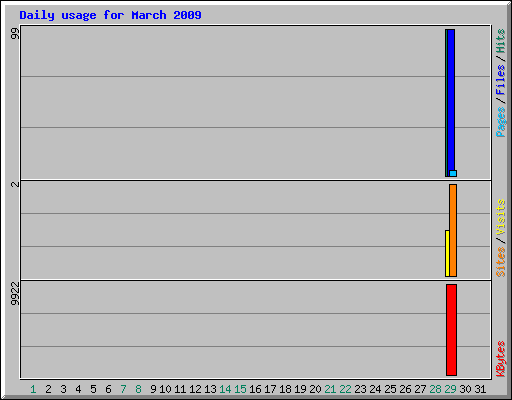Click day "19" on the x-axis
The width and height of the screenshot is (512, 400).
click(x=300, y=389)
